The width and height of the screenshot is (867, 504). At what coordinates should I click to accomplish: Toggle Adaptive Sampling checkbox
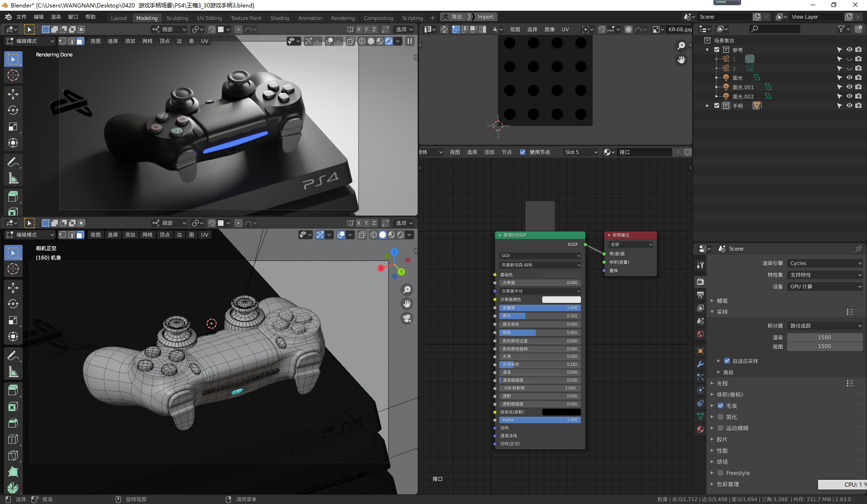pos(727,361)
